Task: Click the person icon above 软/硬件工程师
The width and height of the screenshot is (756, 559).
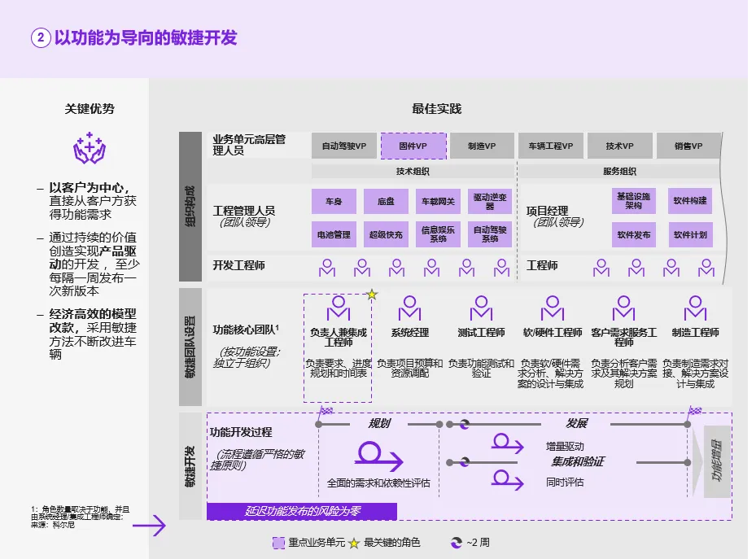Action: point(553,309)
